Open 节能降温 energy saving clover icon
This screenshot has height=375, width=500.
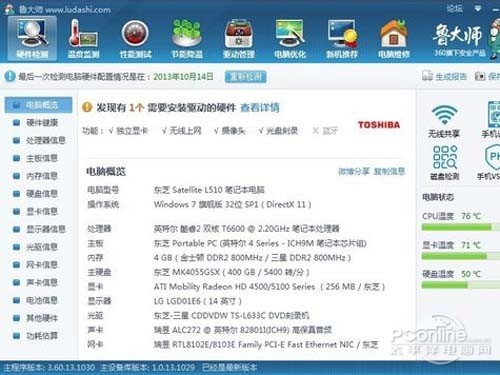pyautogui.click(x=187, y=38)
